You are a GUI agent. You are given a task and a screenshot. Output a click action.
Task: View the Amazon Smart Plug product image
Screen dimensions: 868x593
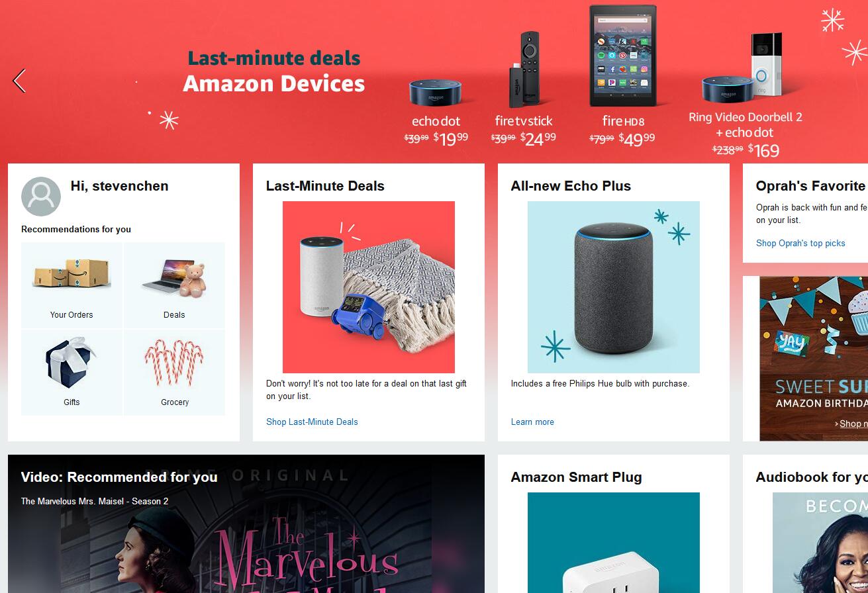click(x=614, y=543)
